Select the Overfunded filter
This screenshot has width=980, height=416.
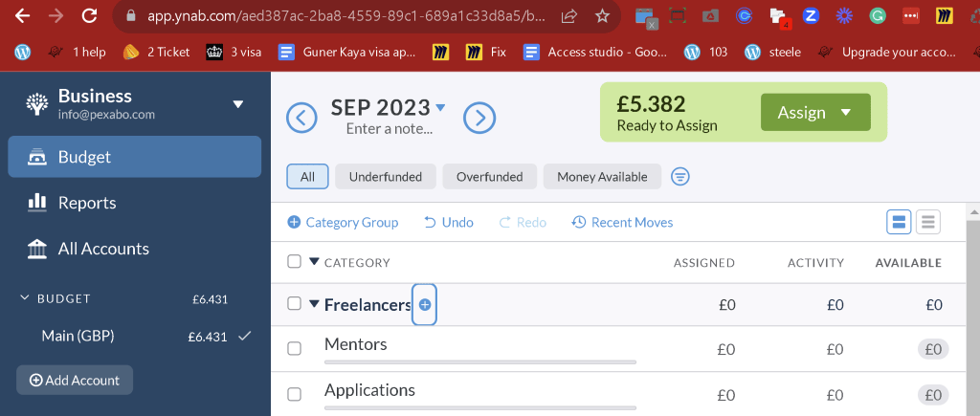(x=489, y=177)
